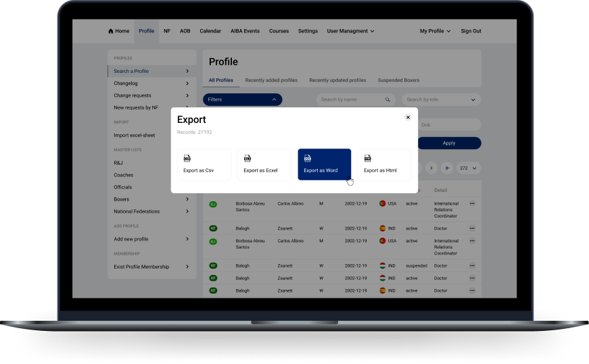This screenshot has width=589, height=364.
Task: Click the Html file icon in Export dialog
Action: tap(368, 158)
